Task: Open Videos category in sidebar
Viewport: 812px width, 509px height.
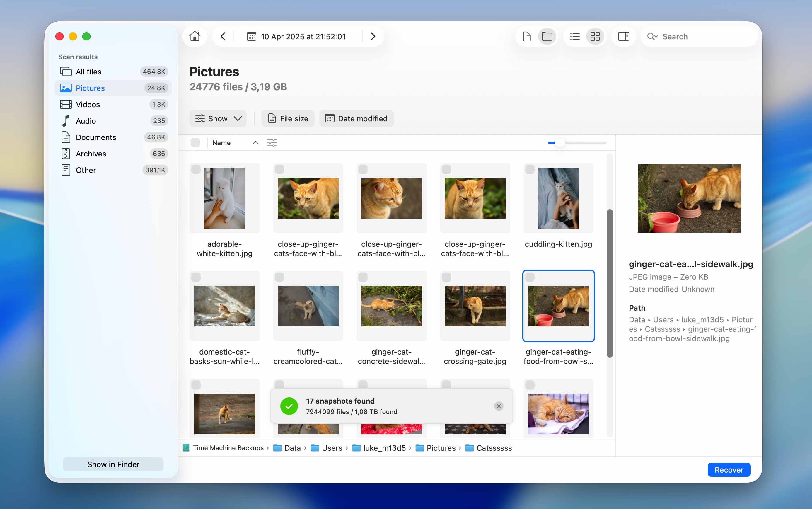Action: 113,104
